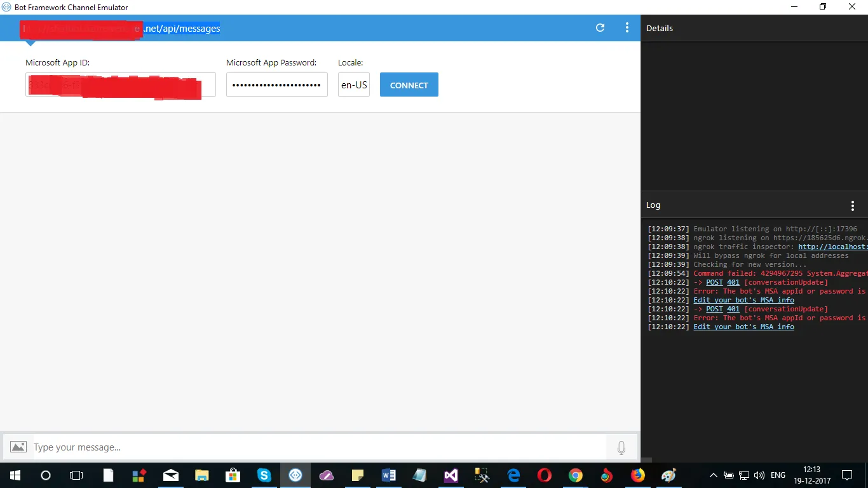Launch Google Chrome from the taskbar

(x=576, y=475)
